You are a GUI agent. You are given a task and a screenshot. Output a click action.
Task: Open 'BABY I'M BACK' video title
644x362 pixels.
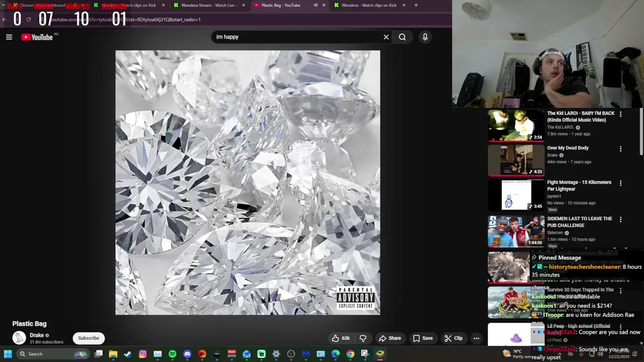(581, 117)
